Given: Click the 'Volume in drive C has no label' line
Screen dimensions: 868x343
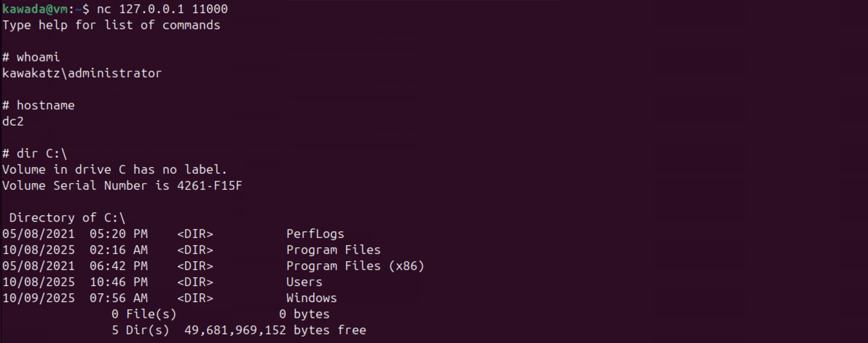Looking at the screenshot, I should tap(114, 170).
